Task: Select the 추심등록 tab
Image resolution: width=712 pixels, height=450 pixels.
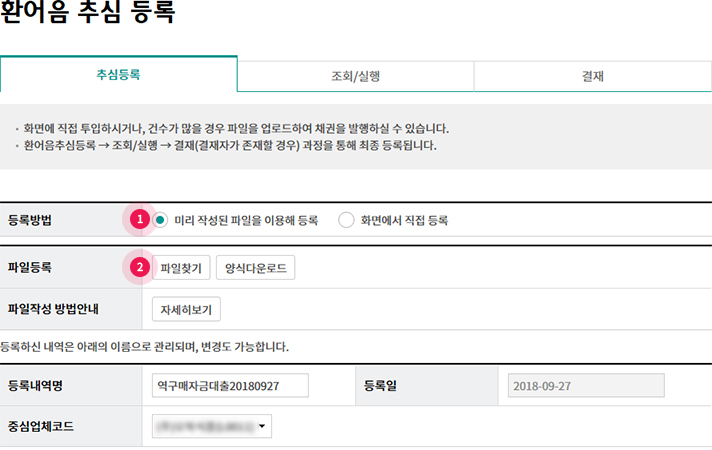Action: tap(119, 75)
